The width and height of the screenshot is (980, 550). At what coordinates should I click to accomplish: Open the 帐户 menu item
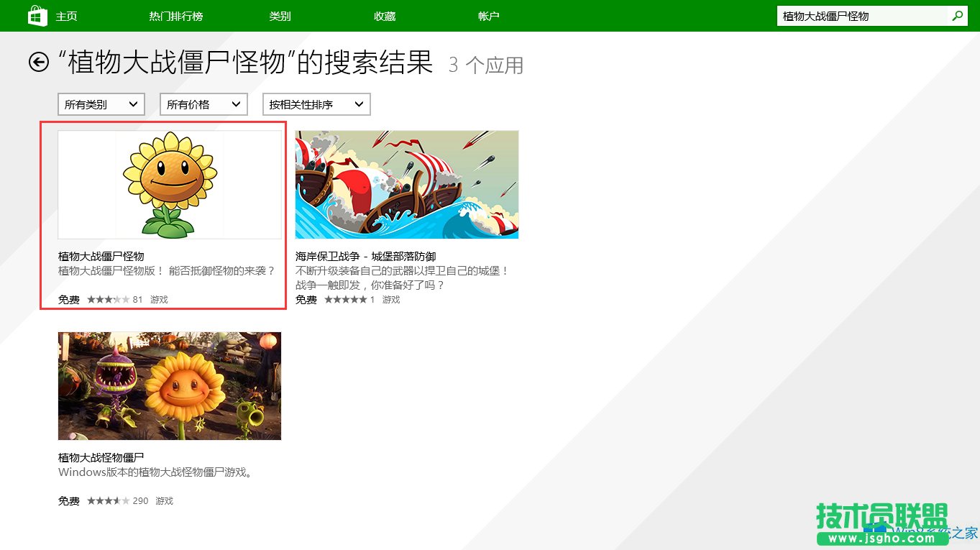pos(489,15)
